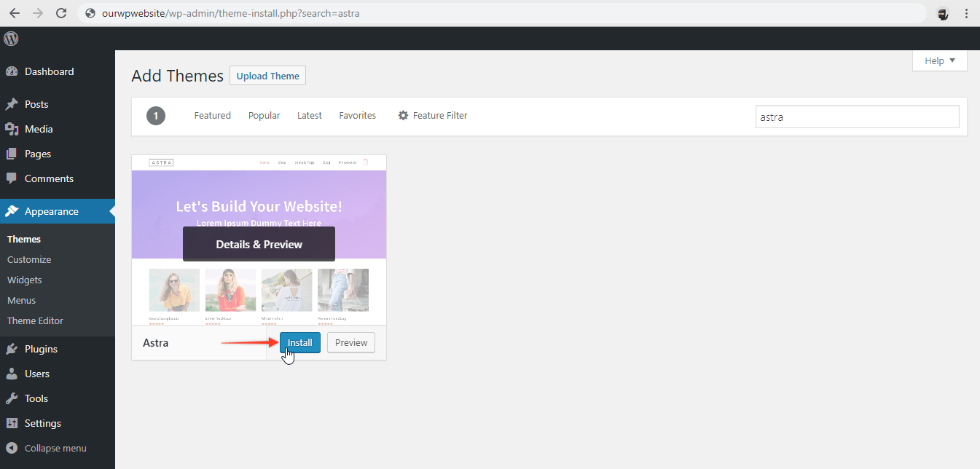Click the browser address bar URL
980x469 pixels.
click(230, 13)
